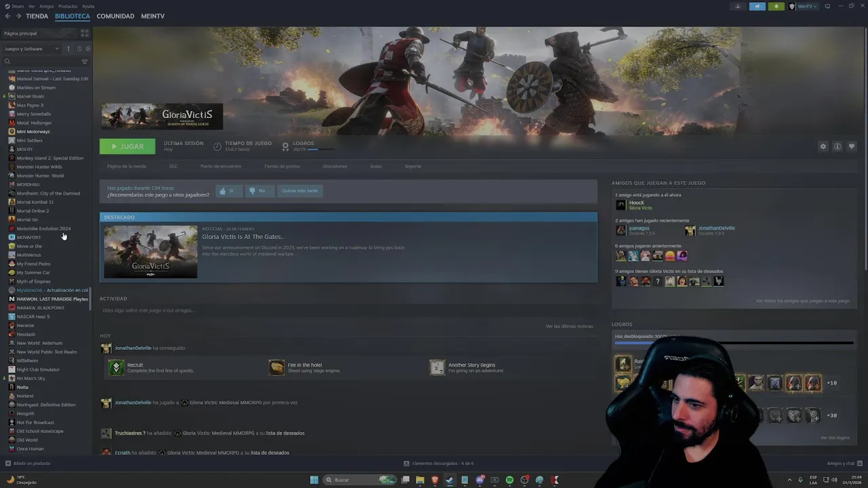Select Monster Hunter: World in library
Screen dimensions: 868x488
coord(40,176)
